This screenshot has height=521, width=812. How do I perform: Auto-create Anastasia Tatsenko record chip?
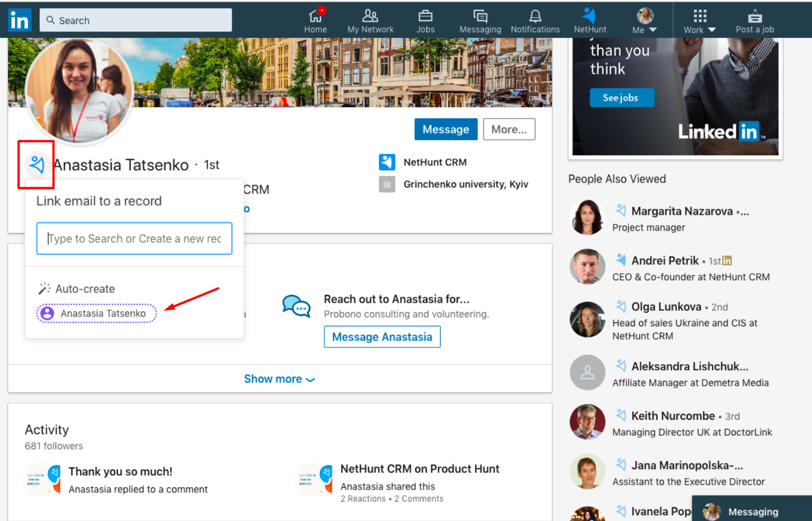tap(97, 313)
